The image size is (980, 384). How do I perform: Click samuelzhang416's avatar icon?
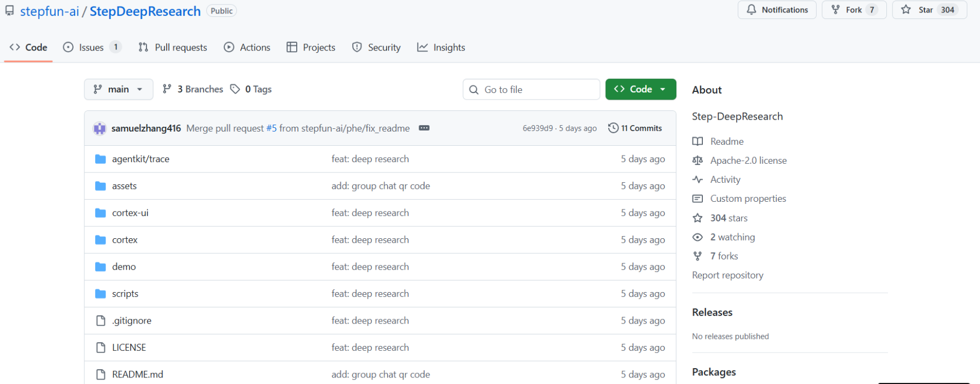pyautogui.click(x=100, y=128)
